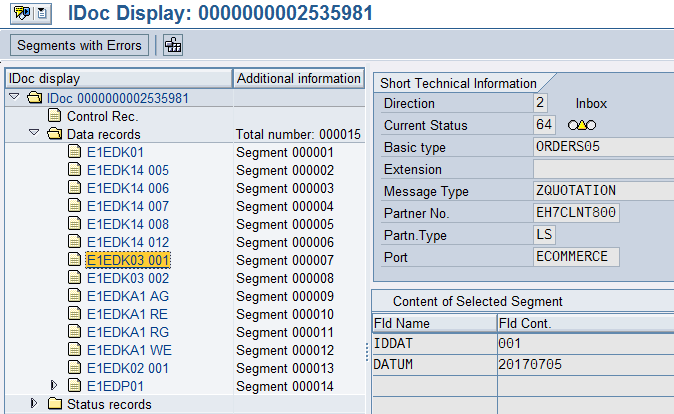Click the yellow status indicator icon for status 64
The image size is (674, 414).
pyautogui.click(x=581, y=125)
